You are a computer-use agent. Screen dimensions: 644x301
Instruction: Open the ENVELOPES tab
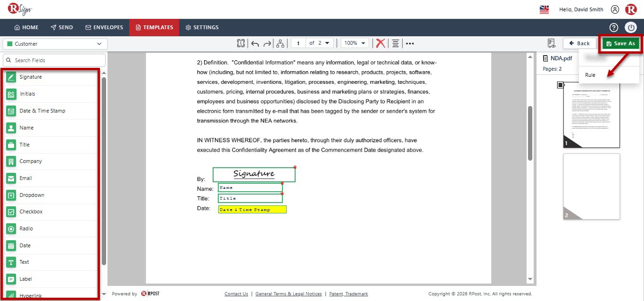pos(104,27)
